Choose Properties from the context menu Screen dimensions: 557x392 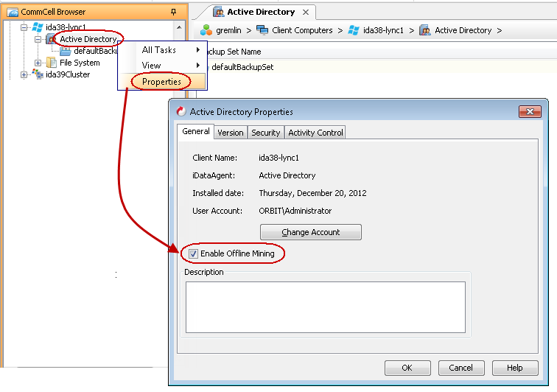pyautogui.click(x=161, y=81)
